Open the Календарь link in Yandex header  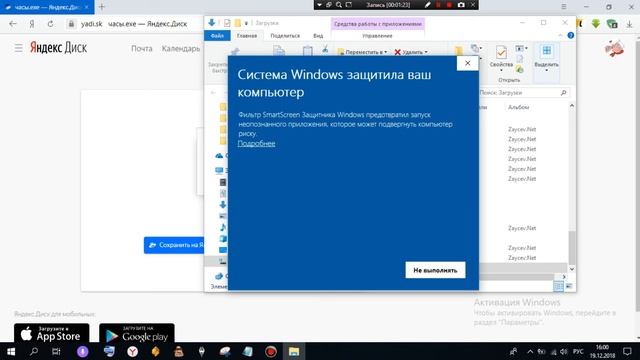point(181,48)
